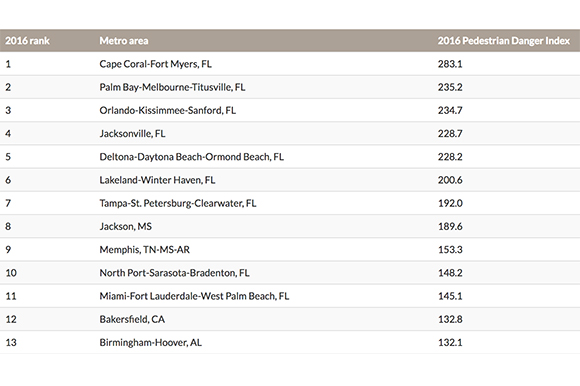Click rank number 13 in the Birmingham row

click(11, 342)
